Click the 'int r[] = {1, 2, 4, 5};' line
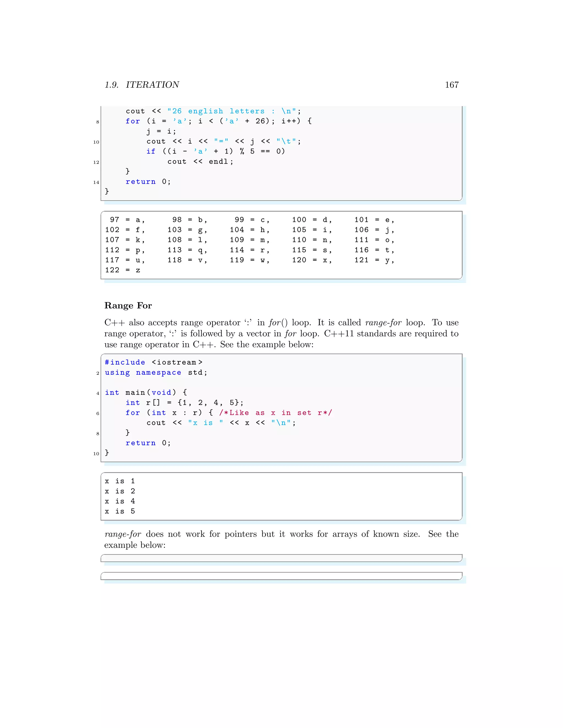 [184, 403]
